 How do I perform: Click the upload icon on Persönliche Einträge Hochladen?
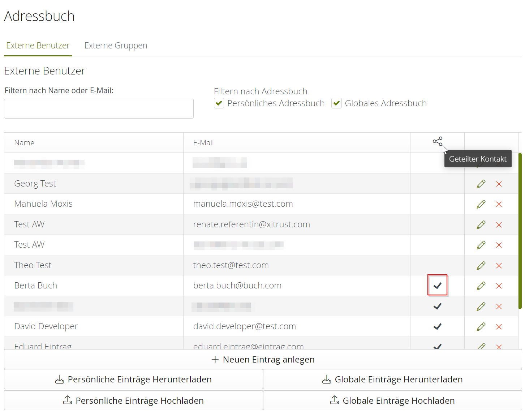(67, 400)
